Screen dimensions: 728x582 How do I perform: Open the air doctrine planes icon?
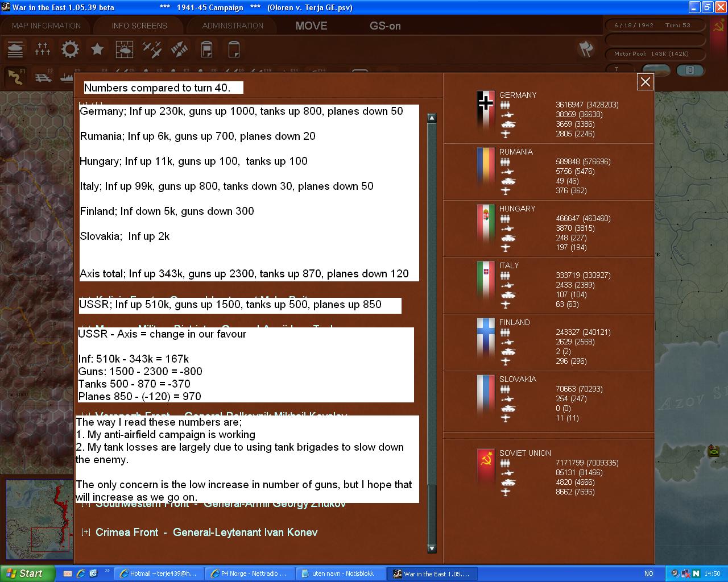[x=152, y=49]
